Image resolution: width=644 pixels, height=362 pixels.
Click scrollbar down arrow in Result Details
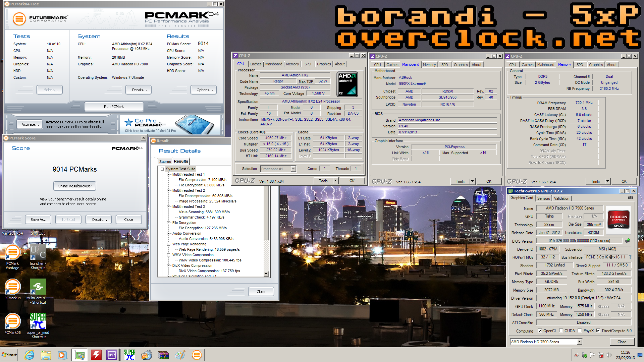click(x=266, y=274)
